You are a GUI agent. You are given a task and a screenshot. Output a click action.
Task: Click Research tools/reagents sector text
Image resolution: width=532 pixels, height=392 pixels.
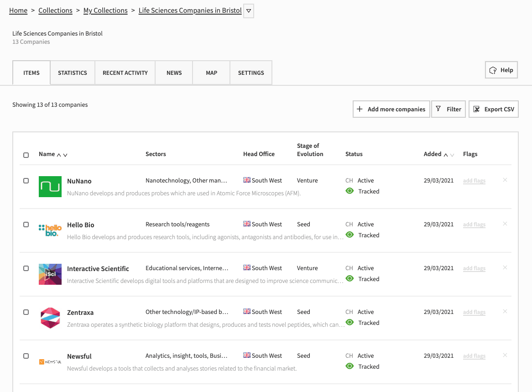177,224
